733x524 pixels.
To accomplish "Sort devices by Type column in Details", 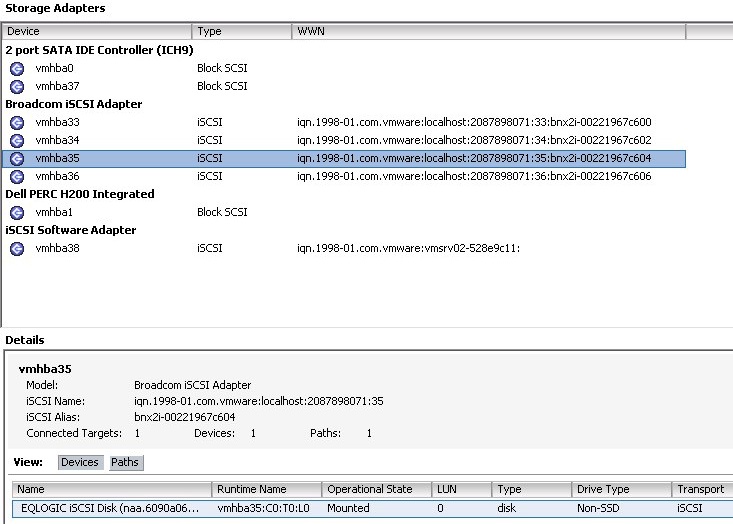I will 532,489.
